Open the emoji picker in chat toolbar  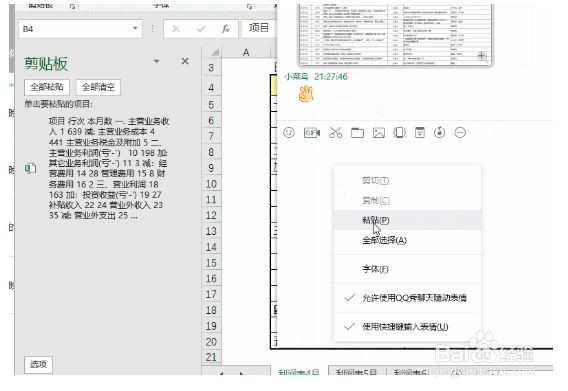coord(289,133)
